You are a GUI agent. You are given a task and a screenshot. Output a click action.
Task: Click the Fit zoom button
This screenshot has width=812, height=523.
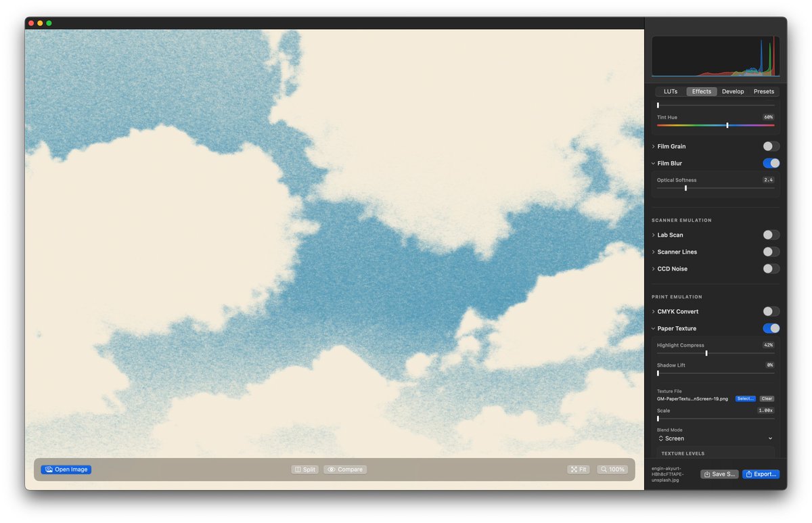coord(579,470)
